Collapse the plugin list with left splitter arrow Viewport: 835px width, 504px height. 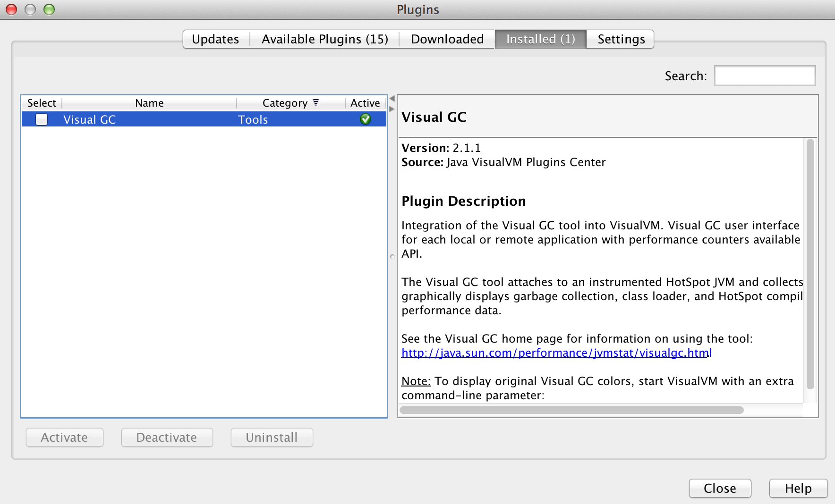pyautogui.click(x=392, y=99)
